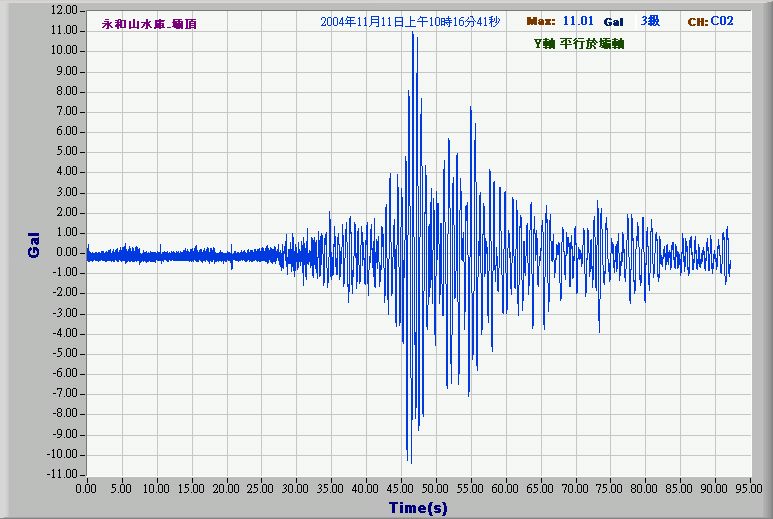The height and width of the screenshot is (519, 773).
Task: Click the CH: C02 channel label
Action: [711, 21]
